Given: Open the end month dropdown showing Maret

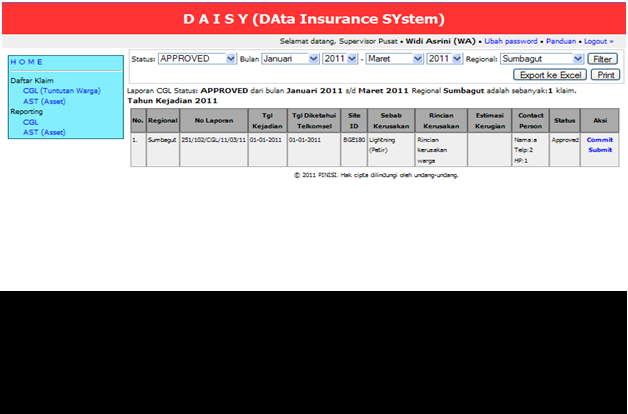Looking at the screenshot, I should pyautogui.click(x=395, y=59).
